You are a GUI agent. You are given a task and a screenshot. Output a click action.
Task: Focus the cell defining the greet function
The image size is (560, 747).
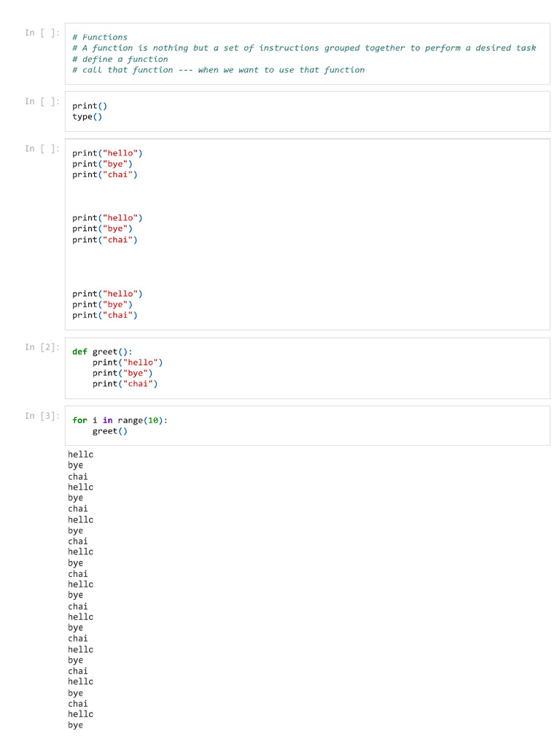coord(307,368)
